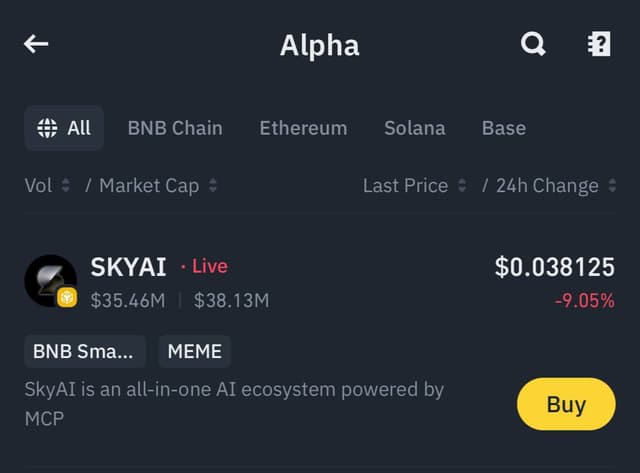Image resolution: width=640 pixels, height=473 pixels.
Task: Toggle Vol sort arrows
Action: click(65, 185)
